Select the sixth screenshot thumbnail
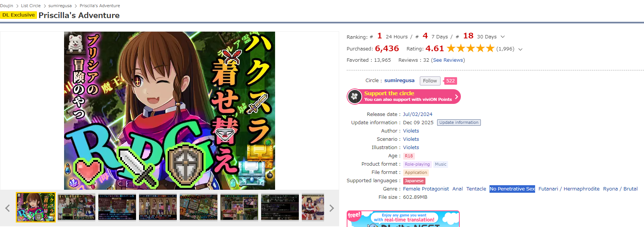This screenshot has height=227, width=644. (239, 207)
